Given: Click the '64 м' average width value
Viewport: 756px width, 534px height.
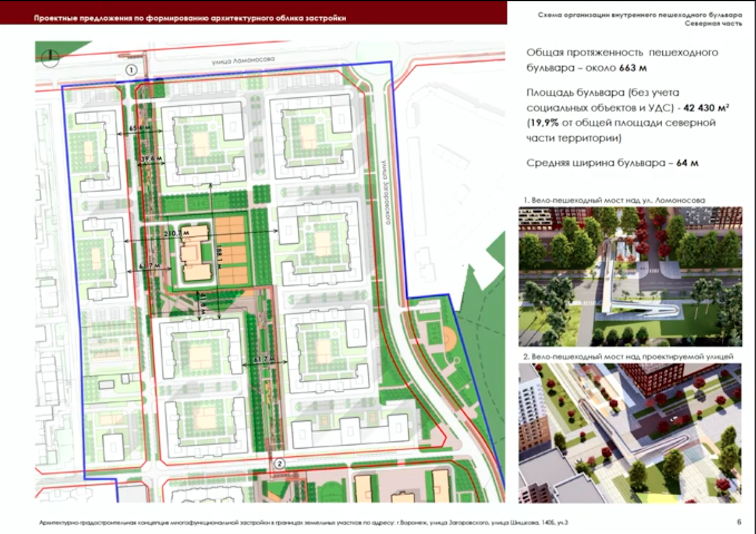Looking at the screenshot, I should tap(687, 163).
